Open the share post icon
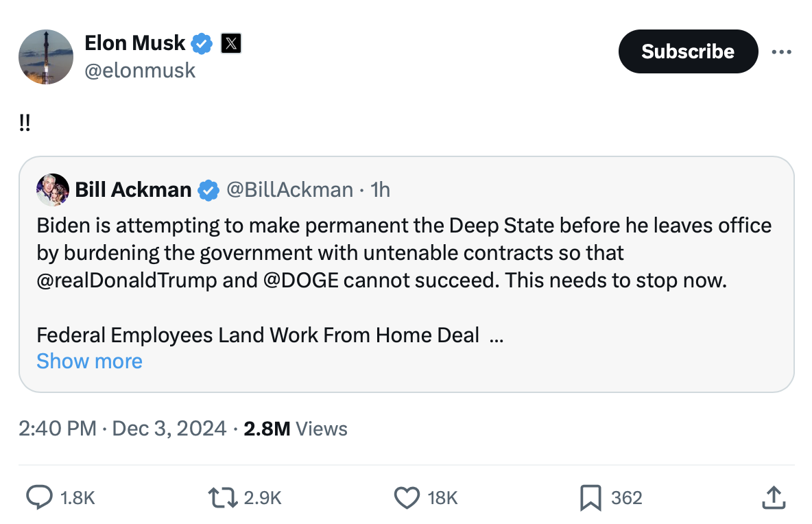Screen dimensions: 812x524 [773, 497]
